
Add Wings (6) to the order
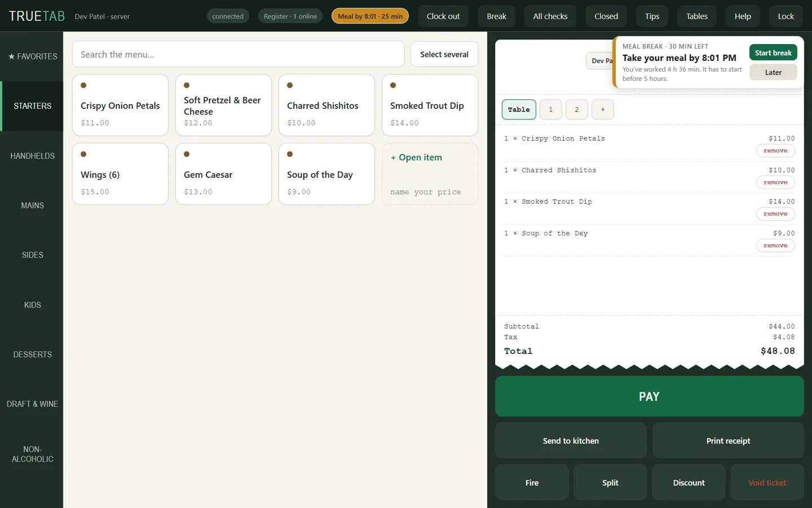click(120, 174)
